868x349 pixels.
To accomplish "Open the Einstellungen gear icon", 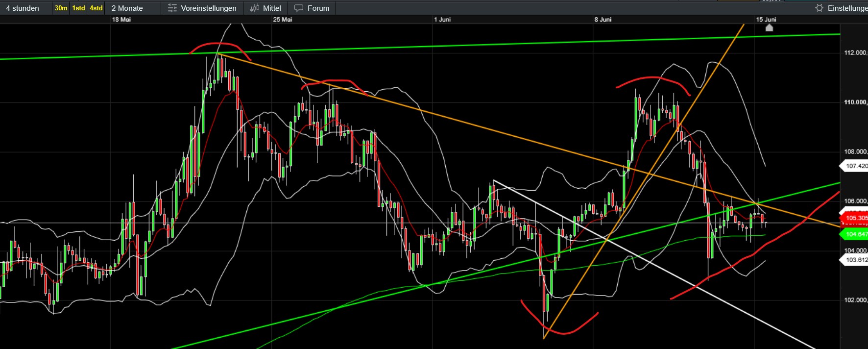I will coord(819,8).
